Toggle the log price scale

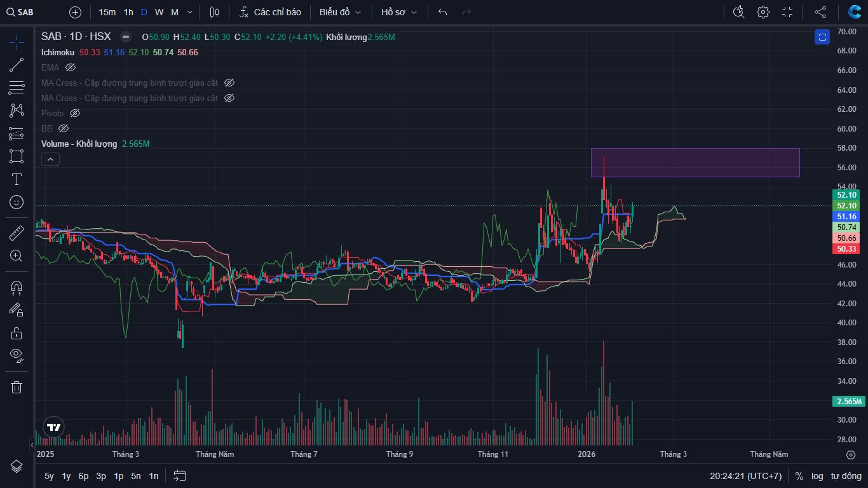click(817, 476)
